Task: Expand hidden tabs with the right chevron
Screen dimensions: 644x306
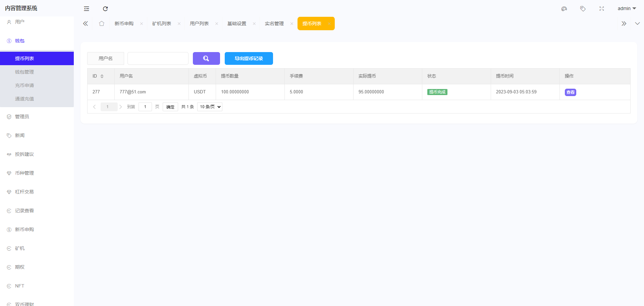Action: tap(624, 23)
